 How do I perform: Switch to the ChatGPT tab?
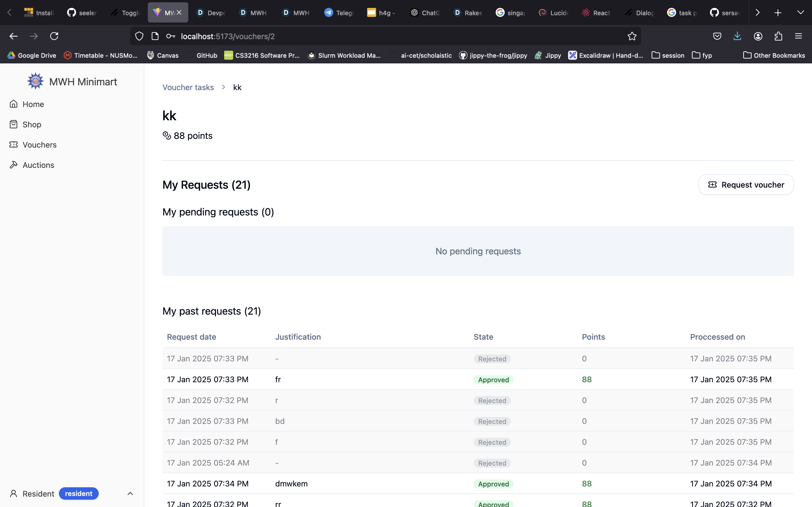[425, 13]
